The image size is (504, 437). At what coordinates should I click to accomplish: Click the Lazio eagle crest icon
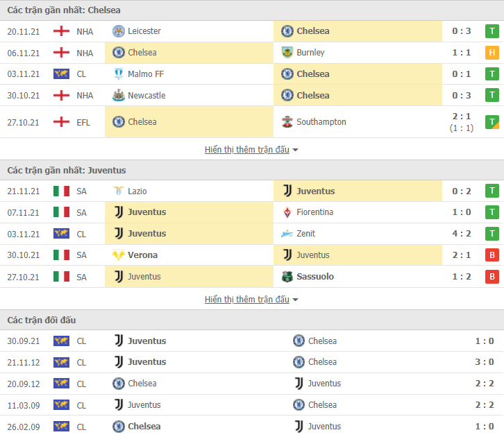pos(118,191)
